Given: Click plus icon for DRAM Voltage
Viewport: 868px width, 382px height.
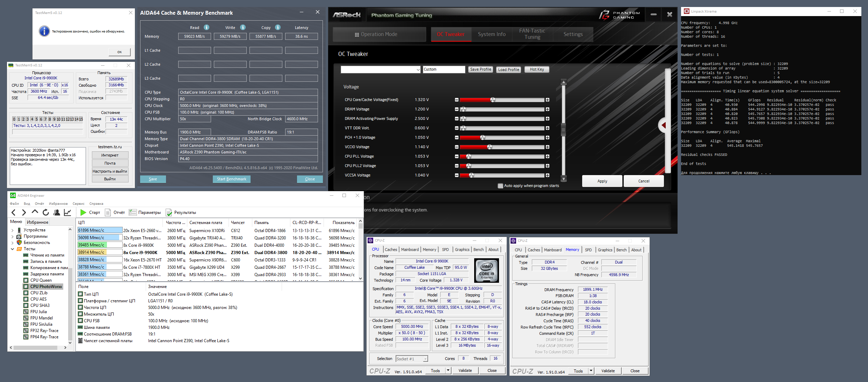Looking at the screenshot, I should (x=547, y=109).
